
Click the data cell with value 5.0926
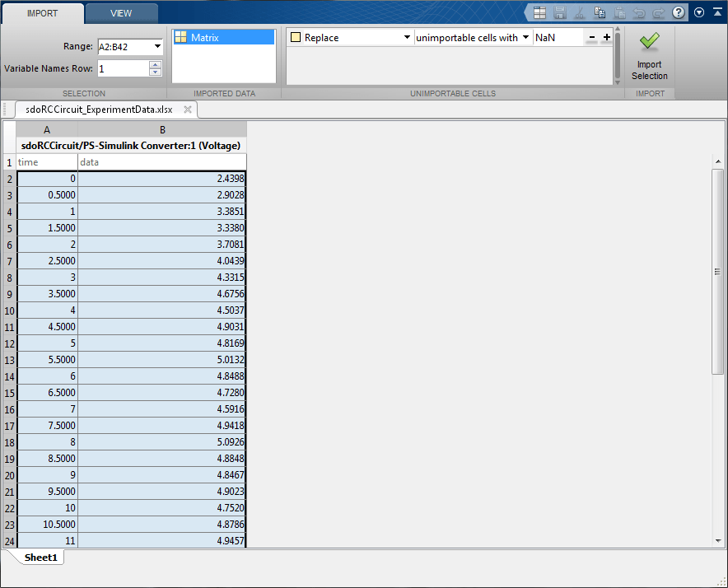pyautogui.click(x=162, y=442)
